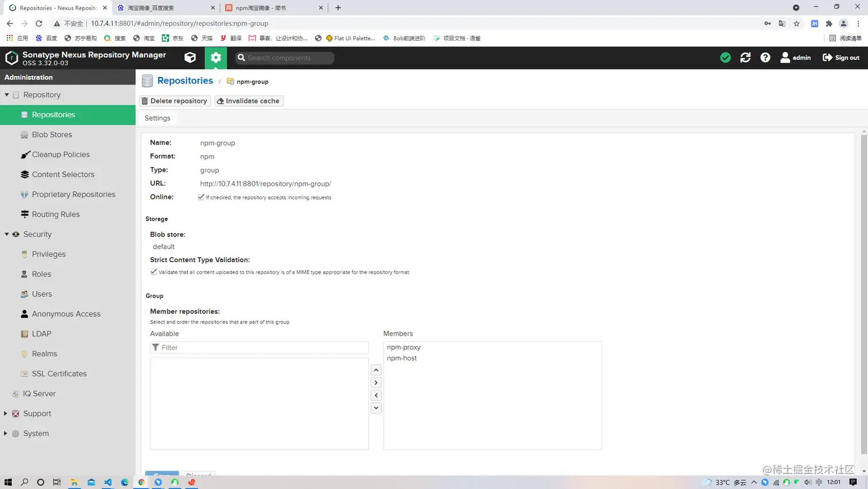This screenshot has height=489, width=868.
Task: Click the Filter field for available repositories
Action: (259, 348)
